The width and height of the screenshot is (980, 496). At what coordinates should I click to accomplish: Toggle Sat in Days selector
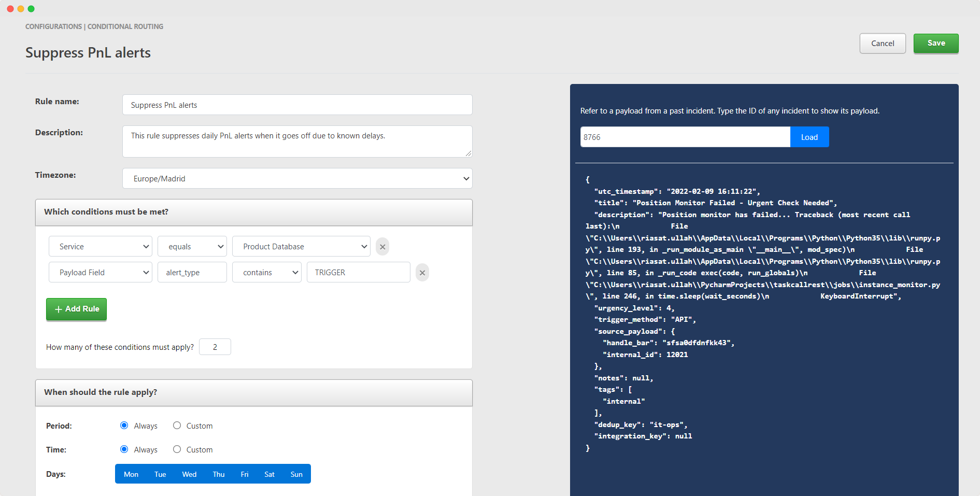269,474
